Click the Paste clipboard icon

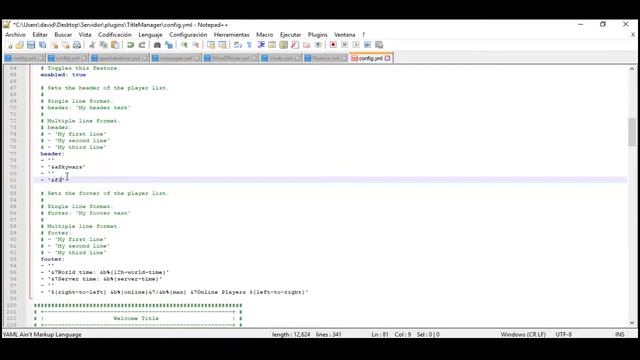pos(115,45)
